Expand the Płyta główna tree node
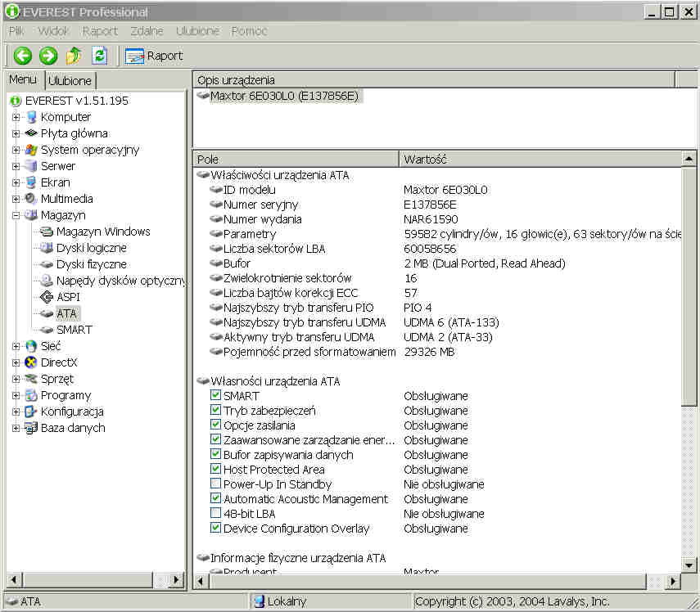Screen dimensions: 700x612 tap(16, 133)
